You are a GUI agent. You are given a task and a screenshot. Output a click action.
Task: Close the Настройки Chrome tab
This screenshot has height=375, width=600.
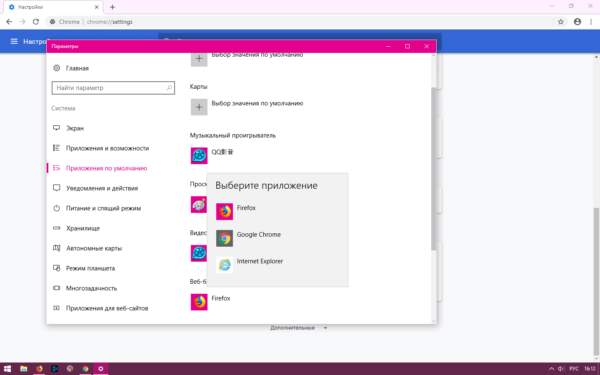pyautogui.click(x=96, y=7)
